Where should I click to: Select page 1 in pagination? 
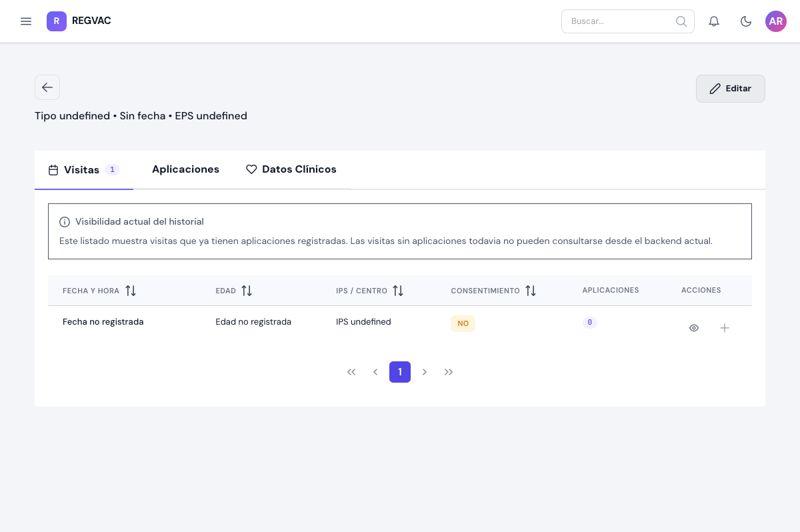click(400, 372)
